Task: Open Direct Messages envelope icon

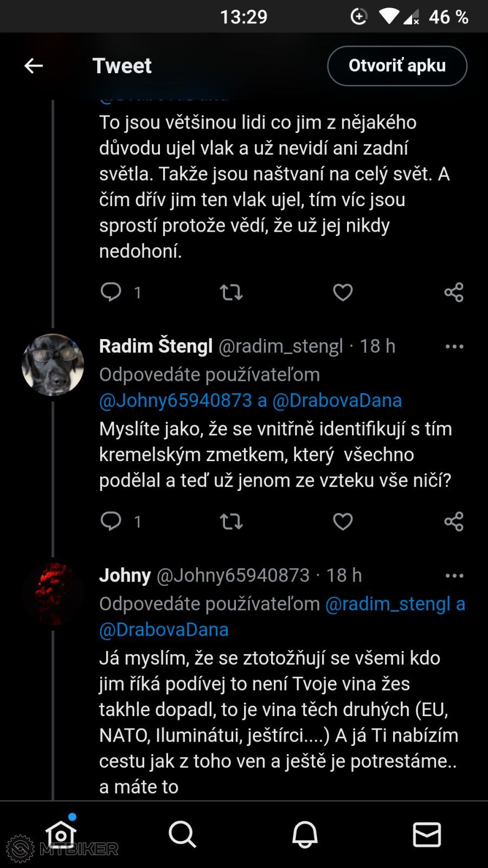Action: (427, 834)
